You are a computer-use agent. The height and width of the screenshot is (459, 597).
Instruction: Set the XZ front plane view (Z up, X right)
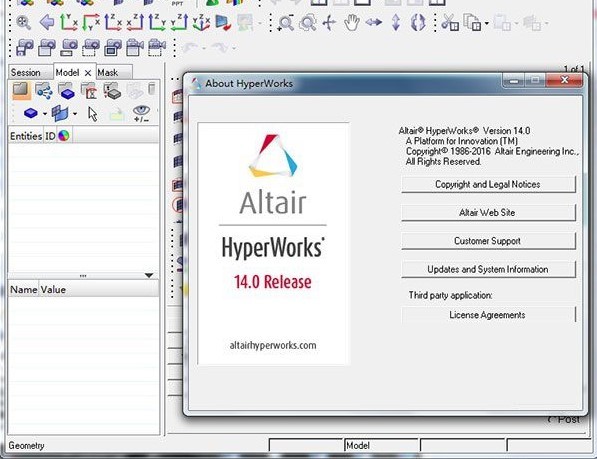[x=113, y=22]
